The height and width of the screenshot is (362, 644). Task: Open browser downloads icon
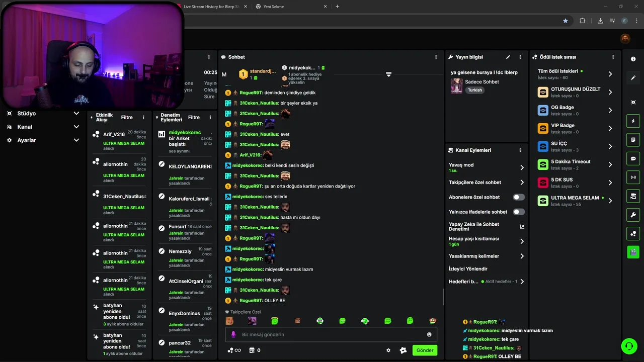tap(600, 21)
